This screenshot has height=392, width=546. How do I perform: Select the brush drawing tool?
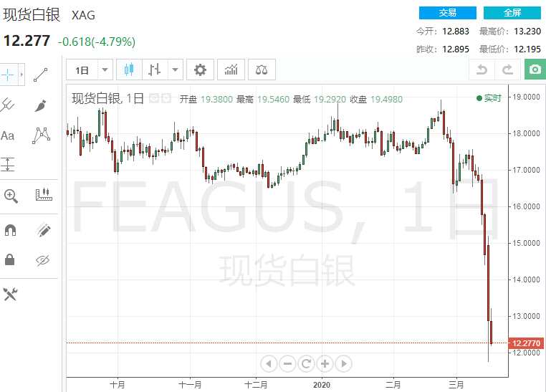coord(41,105)
